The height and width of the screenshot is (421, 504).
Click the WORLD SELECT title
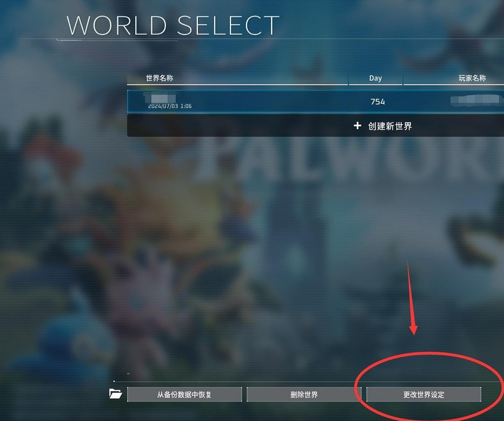click(x=173, y=25)
